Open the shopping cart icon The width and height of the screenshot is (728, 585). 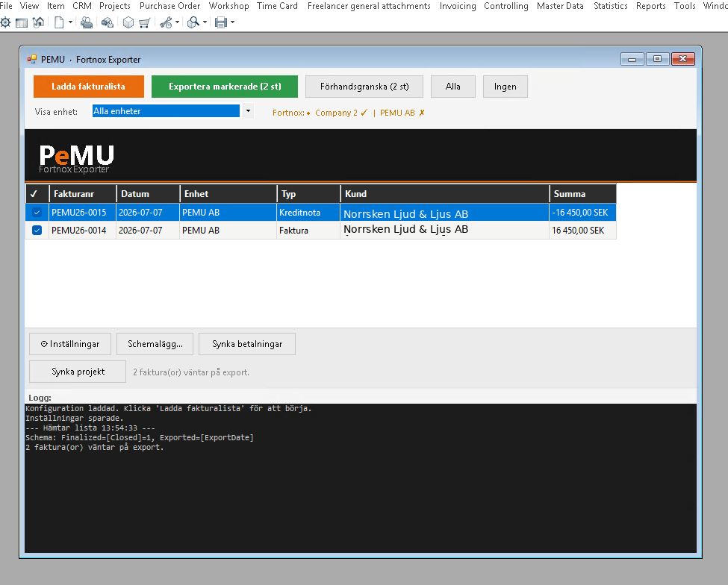click(145, 22)
